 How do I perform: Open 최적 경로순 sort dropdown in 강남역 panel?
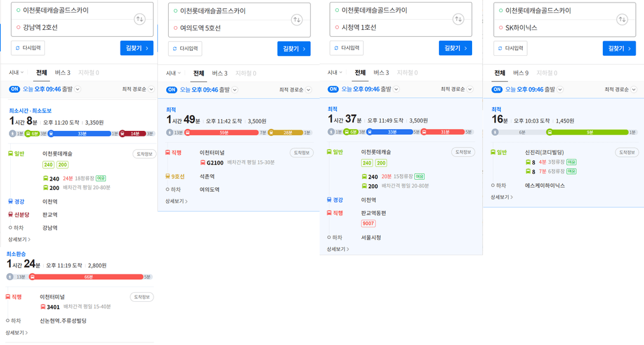tap(138, 89)
